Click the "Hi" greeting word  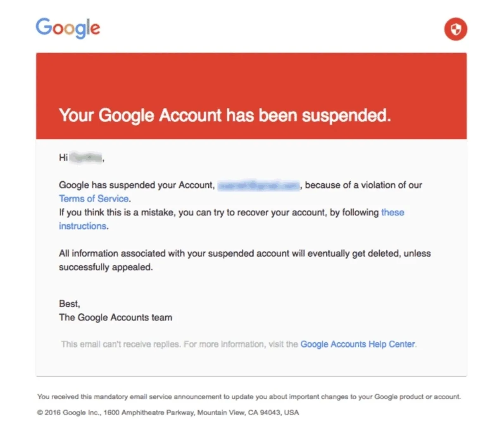[63, 158]
